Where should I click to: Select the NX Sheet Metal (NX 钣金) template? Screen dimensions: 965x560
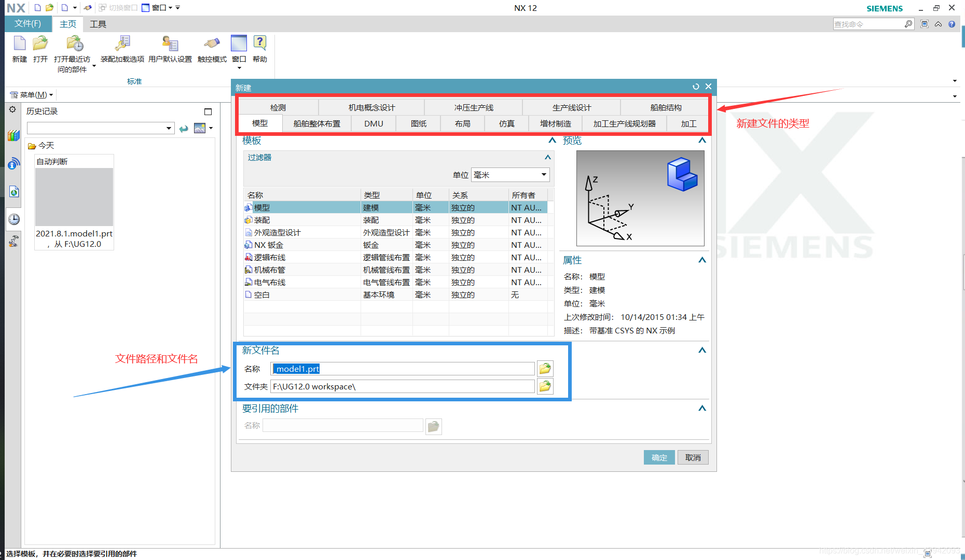(395, 245)
